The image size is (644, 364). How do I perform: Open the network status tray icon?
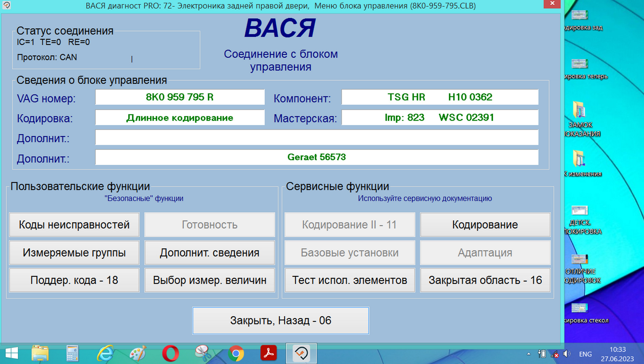555,354
